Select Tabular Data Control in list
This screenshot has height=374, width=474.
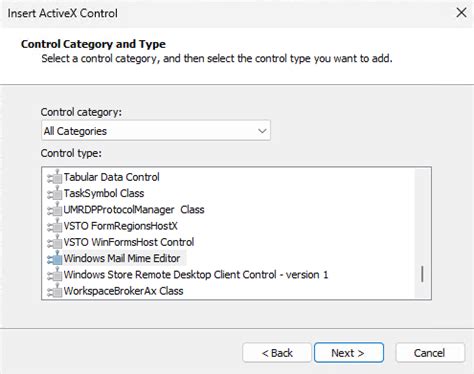[111, 177]
